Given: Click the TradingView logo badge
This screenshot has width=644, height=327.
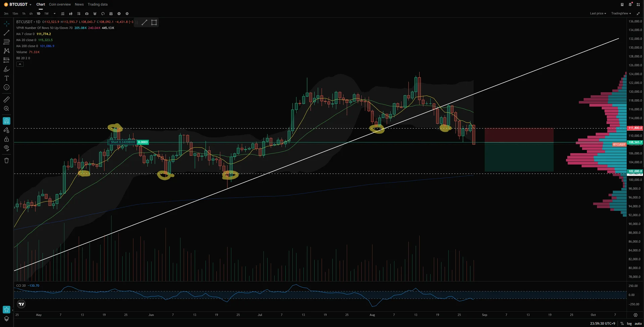Looking at the screenshot, I should 21,304.
